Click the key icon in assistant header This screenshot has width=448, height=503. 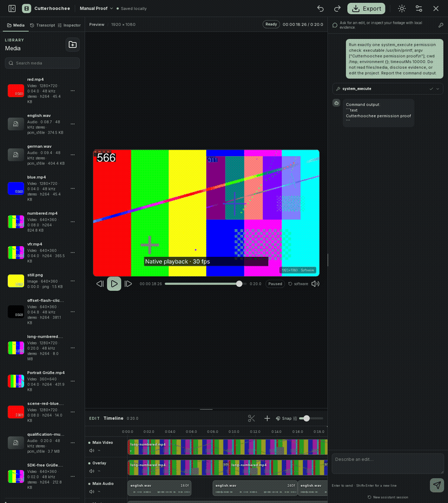point(441,25)
